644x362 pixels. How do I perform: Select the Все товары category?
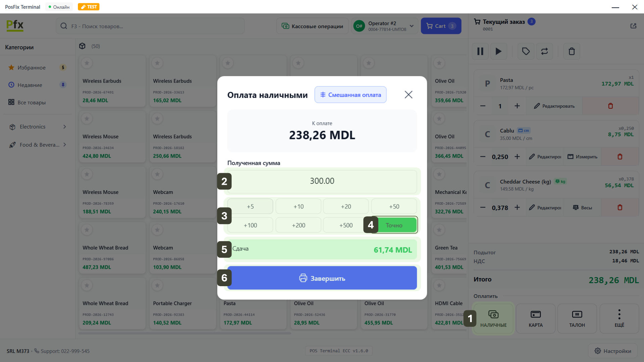click(x=32, y=102)
